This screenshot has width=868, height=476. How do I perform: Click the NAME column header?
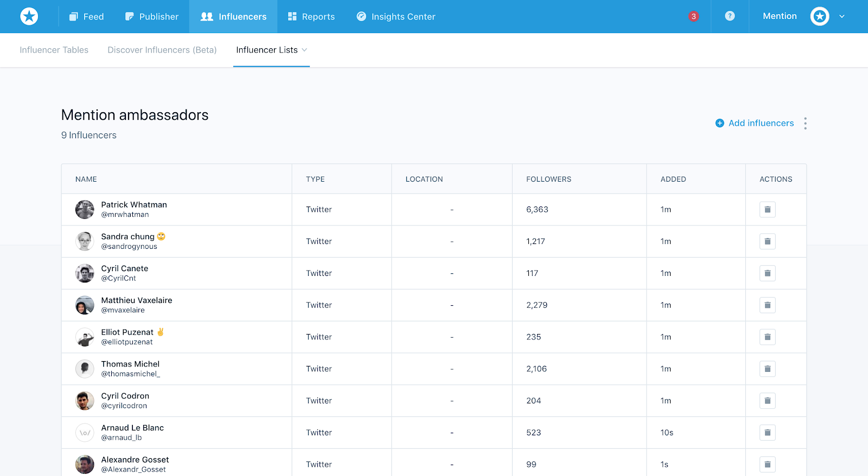pyautogui.click(x=86, y=179)
